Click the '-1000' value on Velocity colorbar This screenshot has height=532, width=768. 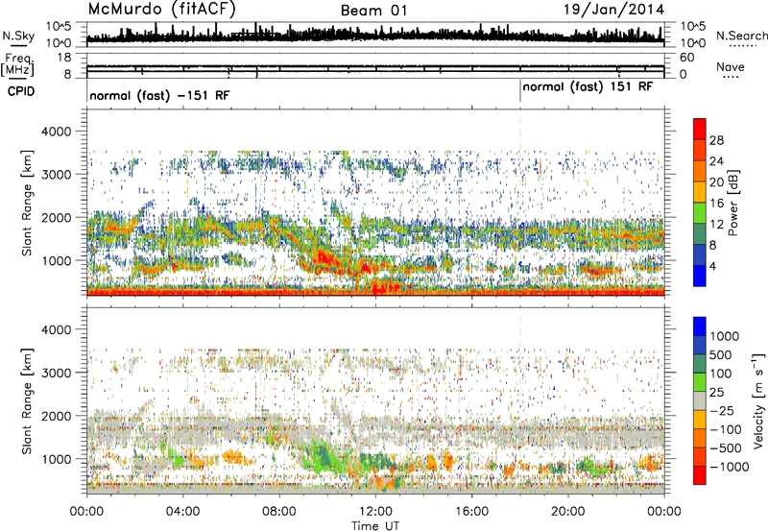click(x=730, y=467)
